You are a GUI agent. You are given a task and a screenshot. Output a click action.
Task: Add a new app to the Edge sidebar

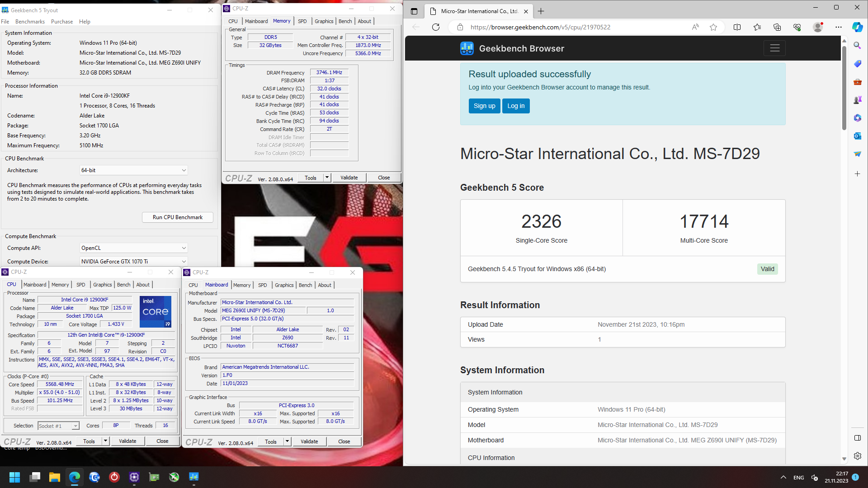(857, 174)
